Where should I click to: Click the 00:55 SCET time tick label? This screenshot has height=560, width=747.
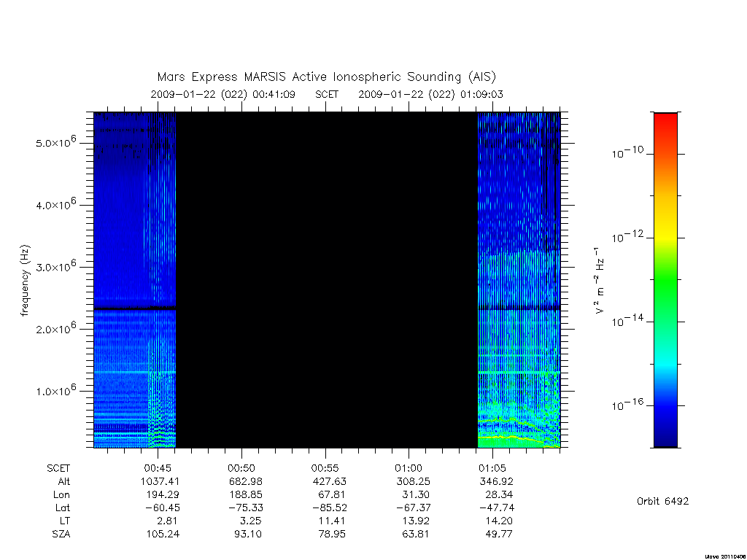tap(325, 468)
